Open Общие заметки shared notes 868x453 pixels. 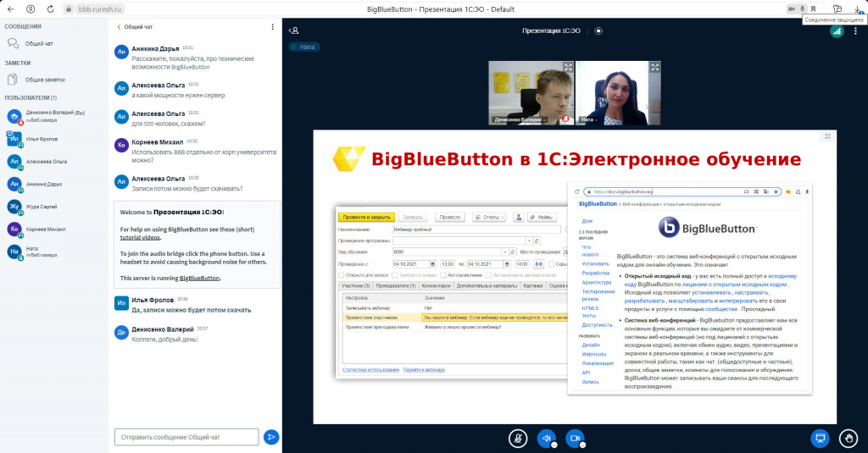[44, 80]
